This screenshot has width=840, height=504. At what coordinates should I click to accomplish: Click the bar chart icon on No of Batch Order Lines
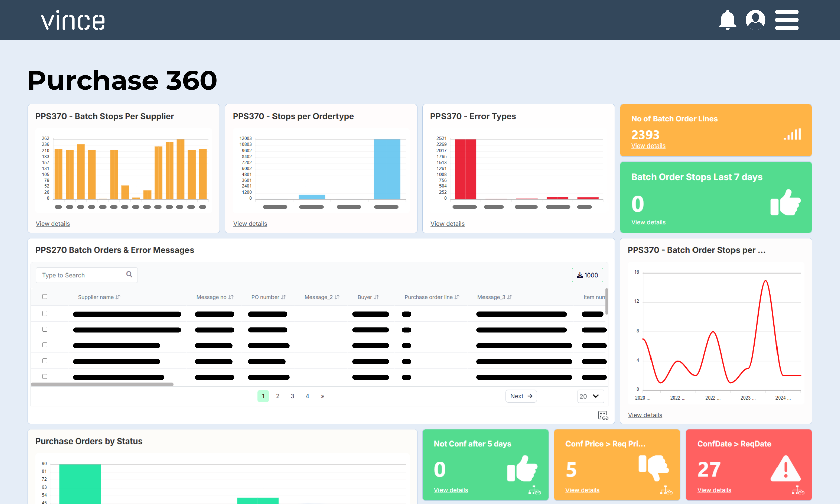(x=792, y=134)
